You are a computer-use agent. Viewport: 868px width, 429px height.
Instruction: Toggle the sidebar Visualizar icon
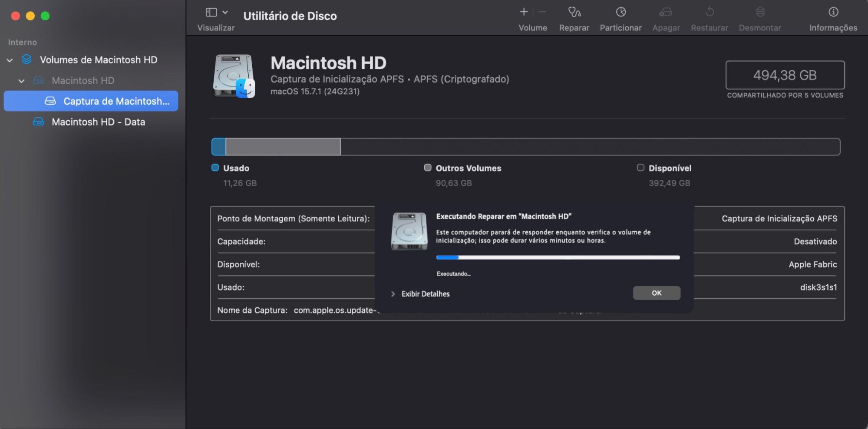pyautogui.click(x=211, y=12)
